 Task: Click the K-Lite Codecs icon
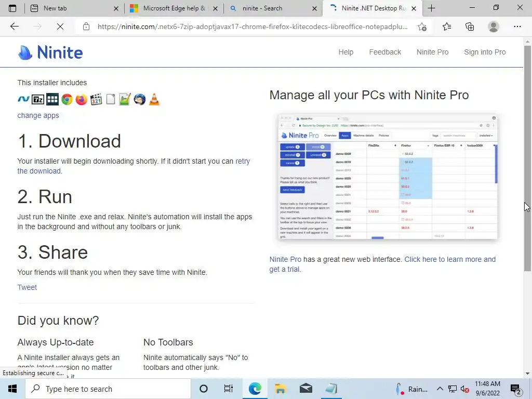[96, 99]
